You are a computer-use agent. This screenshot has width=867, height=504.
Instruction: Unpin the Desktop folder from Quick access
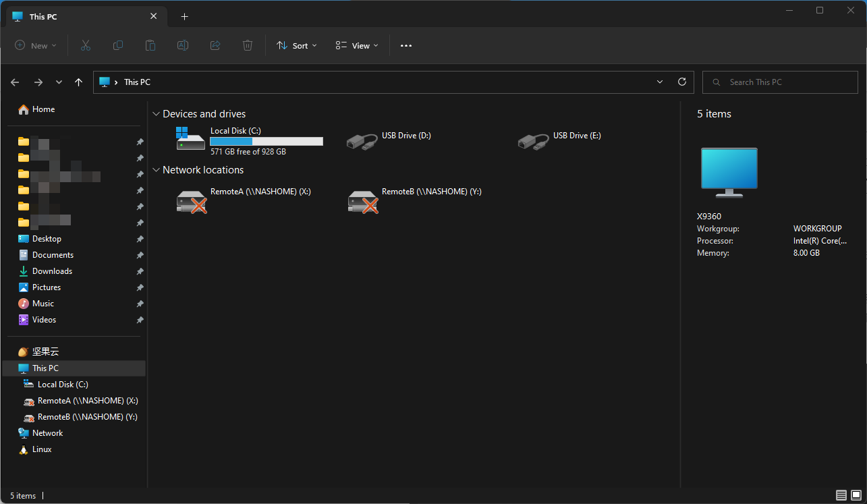[x=140, y=239]
